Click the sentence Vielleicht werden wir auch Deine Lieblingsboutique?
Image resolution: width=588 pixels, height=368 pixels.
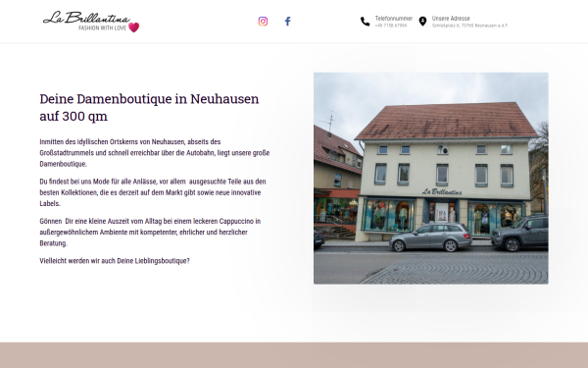tap(115, 261)
